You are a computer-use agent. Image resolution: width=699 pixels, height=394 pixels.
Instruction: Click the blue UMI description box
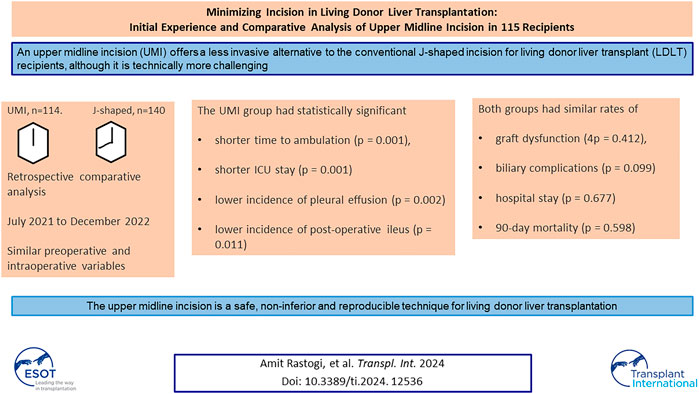[352, 59]
